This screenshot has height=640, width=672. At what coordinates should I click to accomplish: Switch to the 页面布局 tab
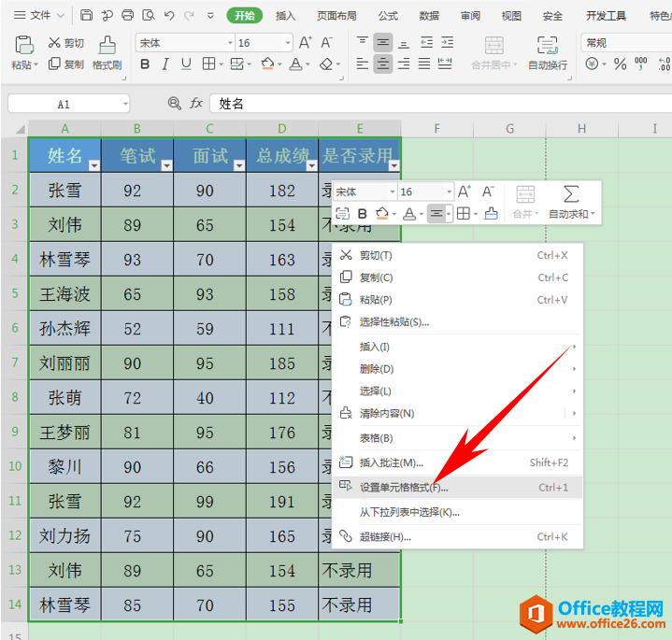tap(336, 16)
